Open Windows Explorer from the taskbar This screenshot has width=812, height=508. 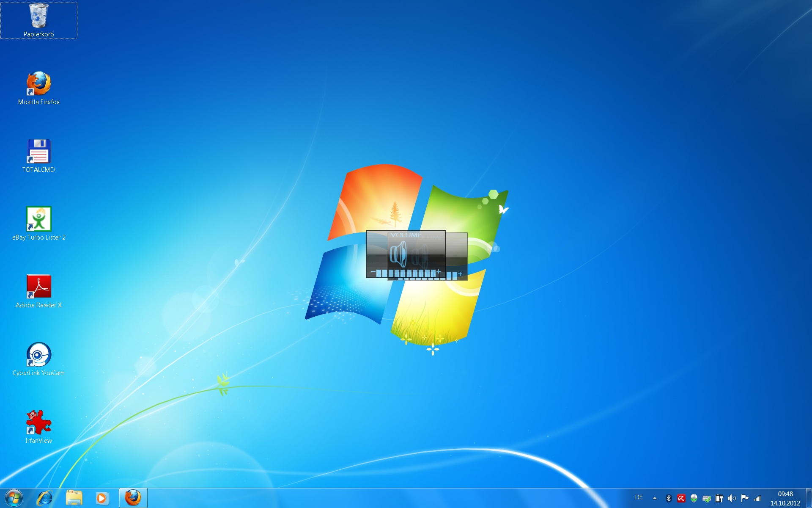pos(74,498)
